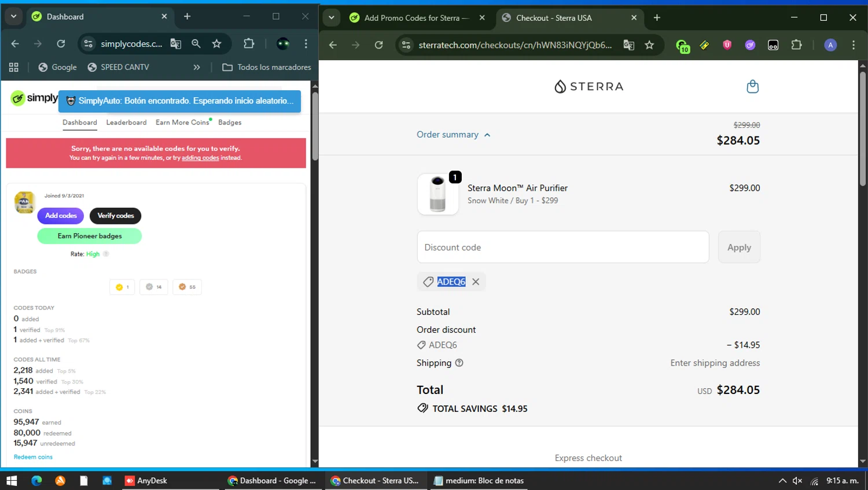Zoom icon in Dashboard address bar

click(196, 43)
